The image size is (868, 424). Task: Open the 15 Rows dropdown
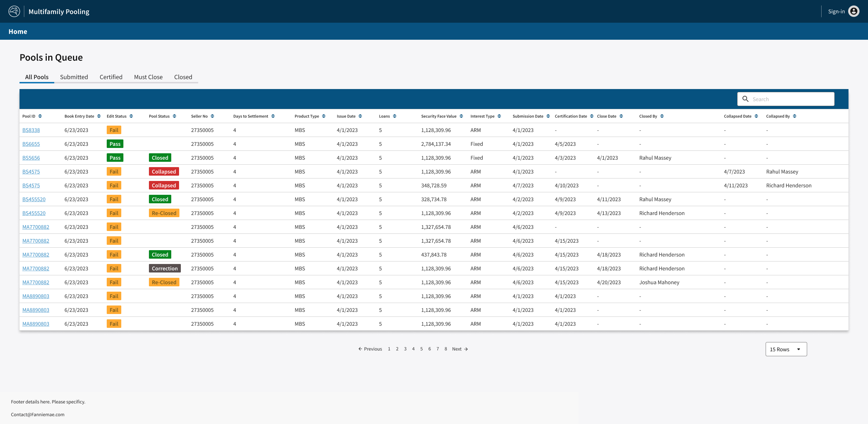pos(786,349)
